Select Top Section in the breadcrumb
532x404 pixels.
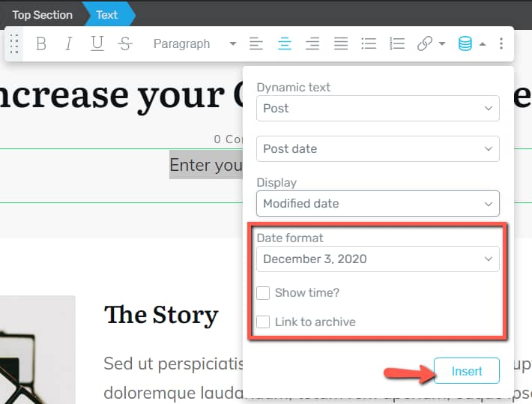(42, 15)
